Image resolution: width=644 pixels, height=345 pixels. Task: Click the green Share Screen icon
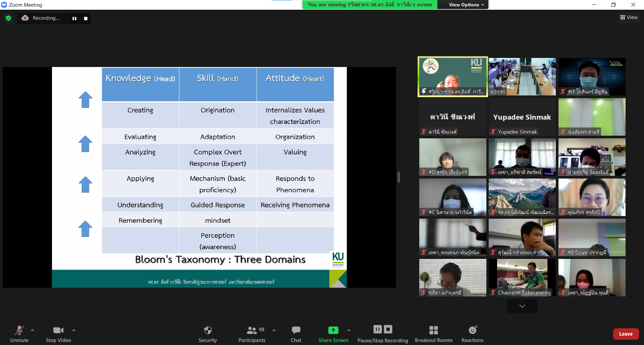[x=333, y=330]
